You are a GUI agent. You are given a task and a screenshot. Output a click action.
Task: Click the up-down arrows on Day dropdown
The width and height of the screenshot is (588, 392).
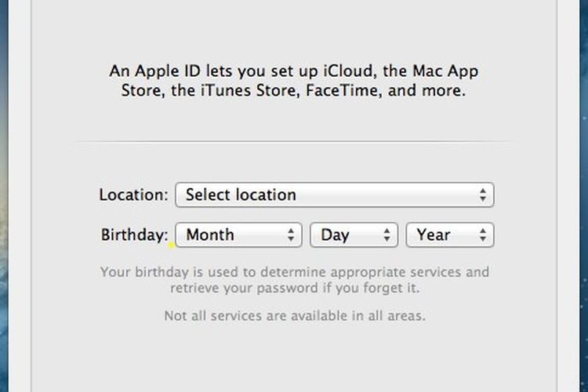[387, 235]
